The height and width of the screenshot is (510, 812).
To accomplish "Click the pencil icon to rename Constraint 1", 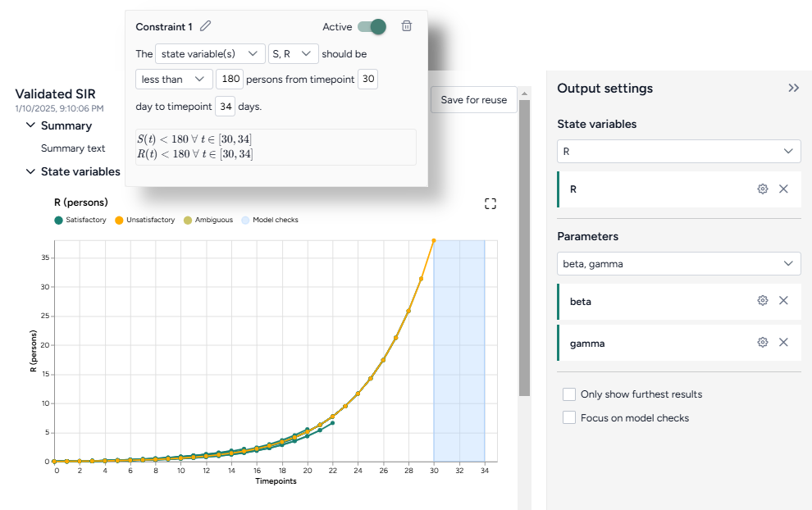I will 206,26.
